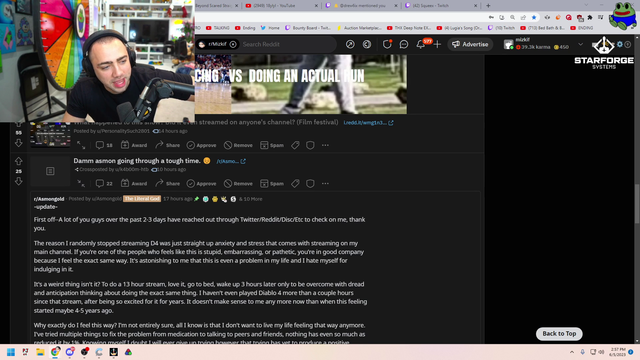Downvote the 'Damm asmon' post
This screenshot has width=640, height=360.
18,181
